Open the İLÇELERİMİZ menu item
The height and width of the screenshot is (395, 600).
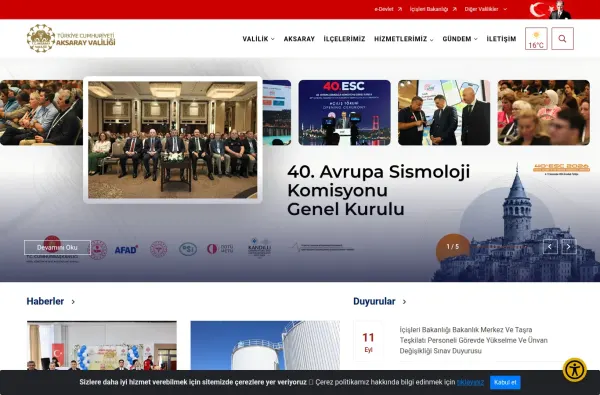344,39
